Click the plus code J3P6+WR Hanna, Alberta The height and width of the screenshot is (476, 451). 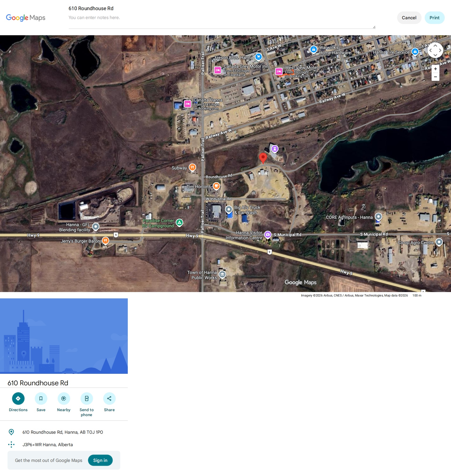coord(48,445)
